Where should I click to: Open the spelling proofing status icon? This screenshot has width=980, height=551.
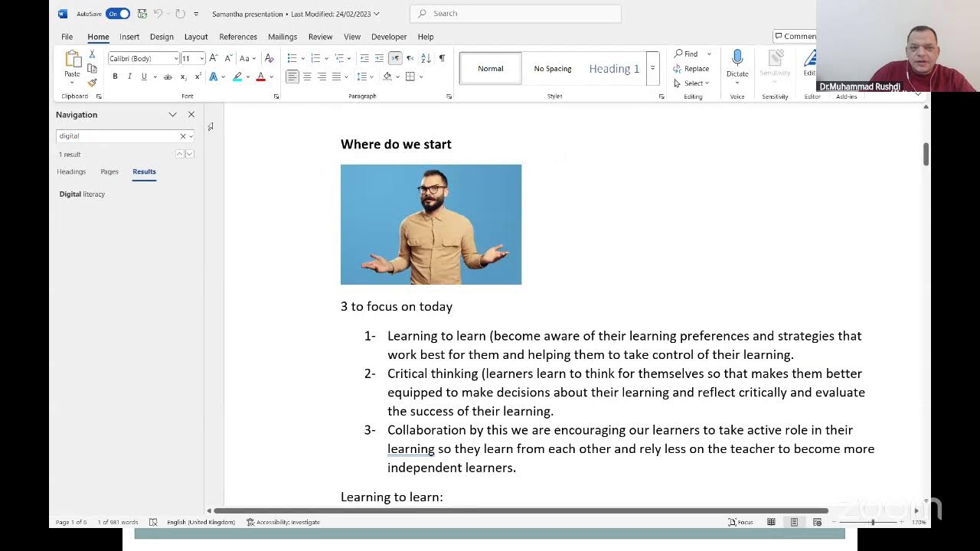tap(153, 522)
